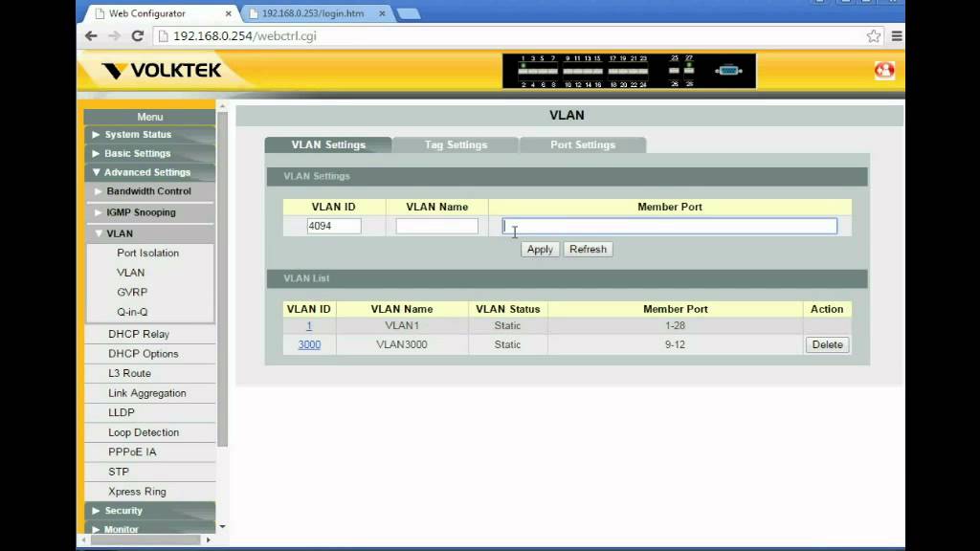This screenshot has width=980, height=551.
Task: Open VLAN ID 1 link
Action: click(x=309, y=325)
